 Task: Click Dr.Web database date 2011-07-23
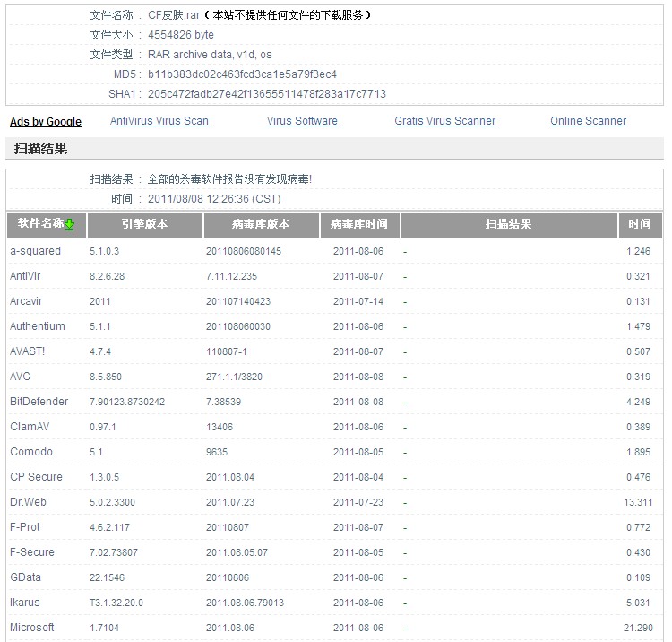358,502
